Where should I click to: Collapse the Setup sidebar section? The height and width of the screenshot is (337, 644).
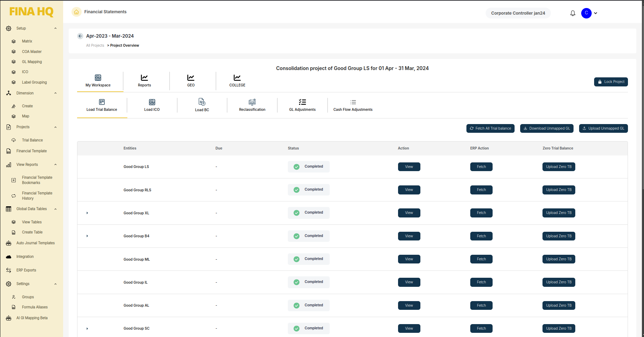(x=55, y=28)
